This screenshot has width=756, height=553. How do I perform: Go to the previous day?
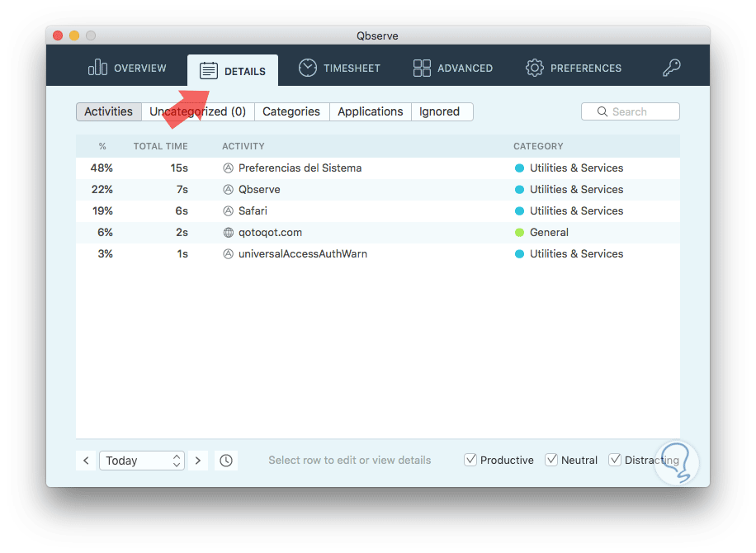tap(86, 461)
